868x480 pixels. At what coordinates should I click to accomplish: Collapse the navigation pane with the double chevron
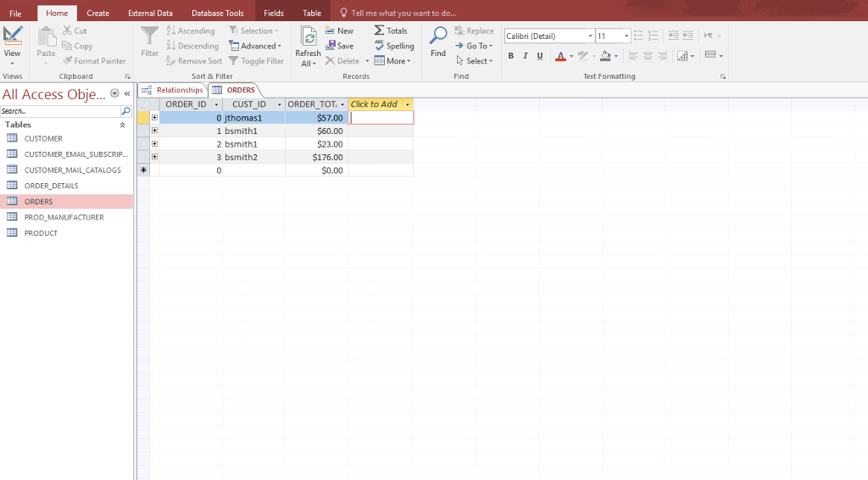click(x=127, y=93)
